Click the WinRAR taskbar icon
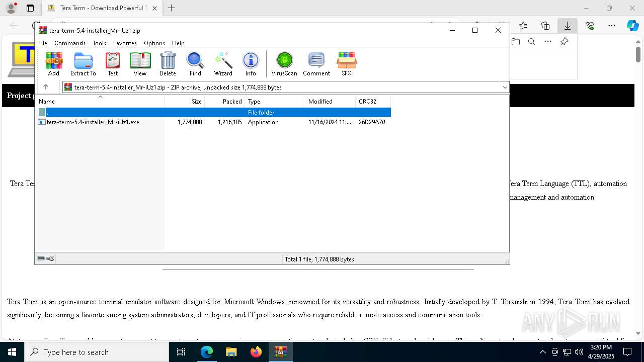This screenshot has height=362, width=644. (280, 352)
